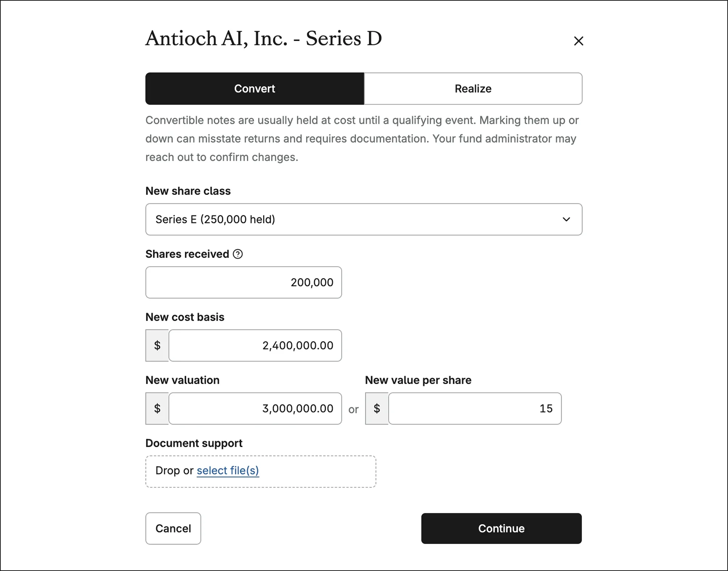Click the 'or' text between valuation fields
This screenshot has width=728, height=571.
pyautogui.click(x=353, y=410)
